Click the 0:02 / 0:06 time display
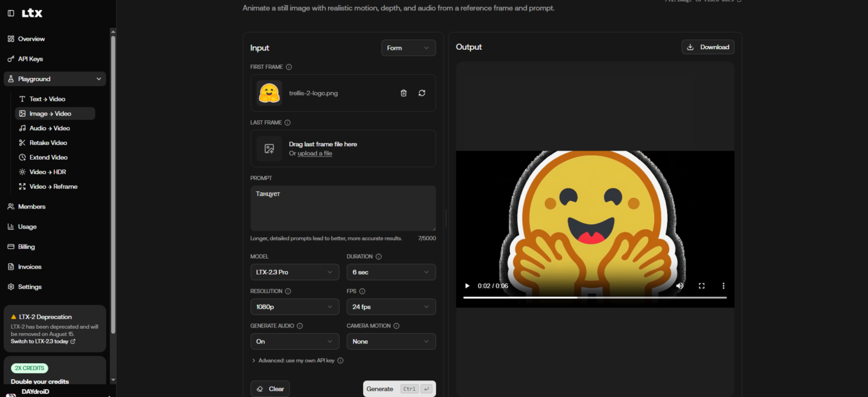Image resolution: width=868 pixels, height=397 pixels. (493, 286)
